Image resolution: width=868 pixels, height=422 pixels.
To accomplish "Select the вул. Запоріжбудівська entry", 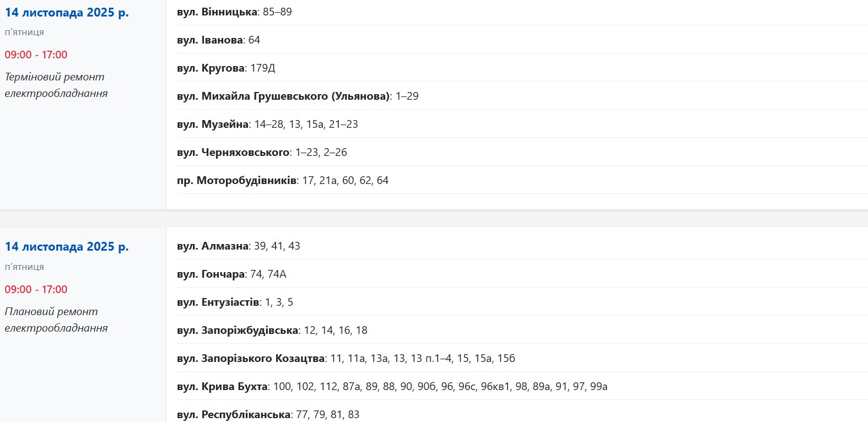I will click(x=272, y=330).
